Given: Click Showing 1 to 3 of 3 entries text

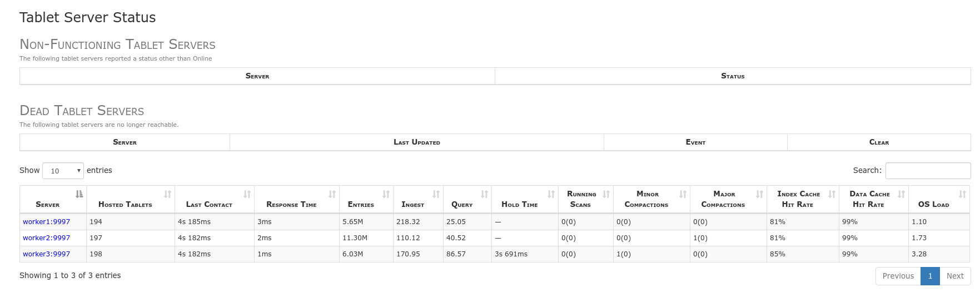Looking at the screenshot, I should pos(70,275).
